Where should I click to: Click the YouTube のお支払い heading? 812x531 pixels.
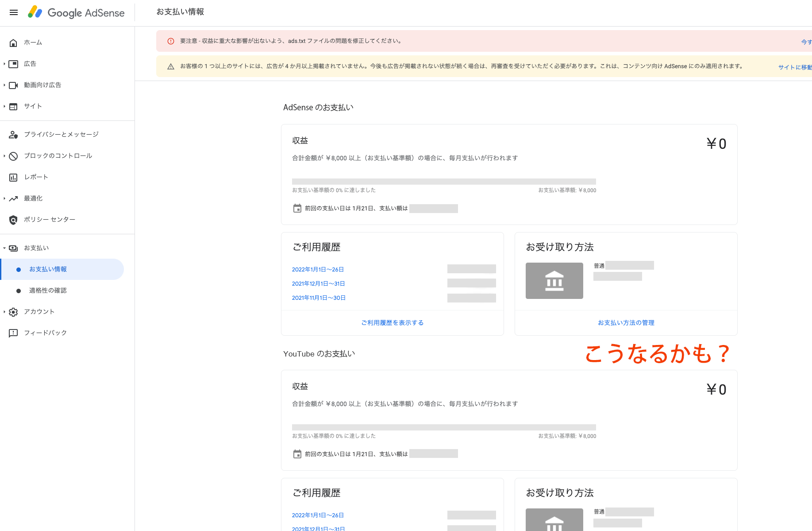point(319,354)
